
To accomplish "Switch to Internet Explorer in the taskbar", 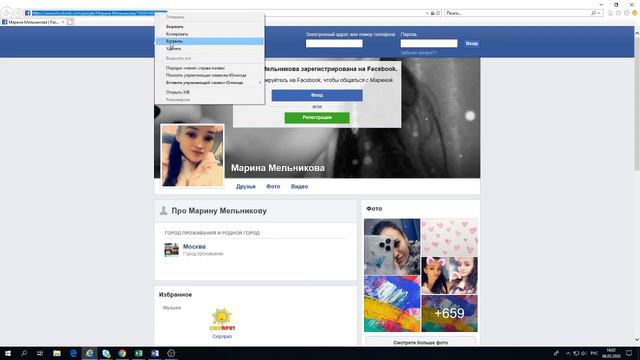I will [89, 353].
